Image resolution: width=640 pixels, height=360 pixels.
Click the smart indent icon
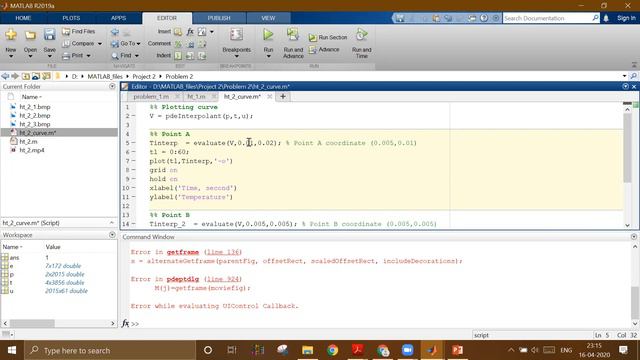(x=178, y=56)
